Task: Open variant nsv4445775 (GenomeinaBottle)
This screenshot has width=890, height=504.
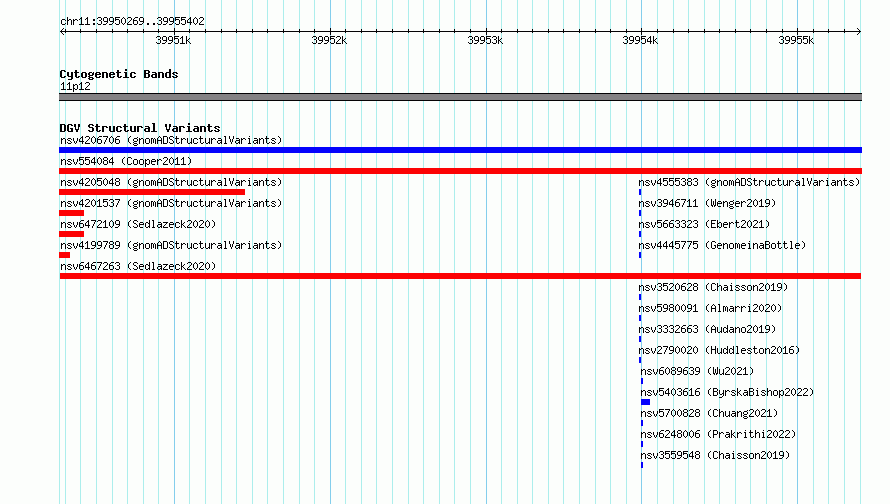Action: (722, 245)
